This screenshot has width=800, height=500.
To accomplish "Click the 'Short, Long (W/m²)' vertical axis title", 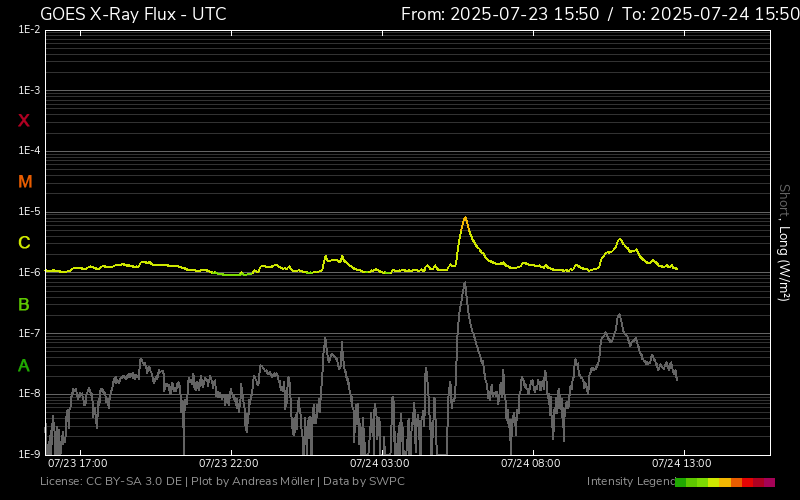I will click(784, 243).
